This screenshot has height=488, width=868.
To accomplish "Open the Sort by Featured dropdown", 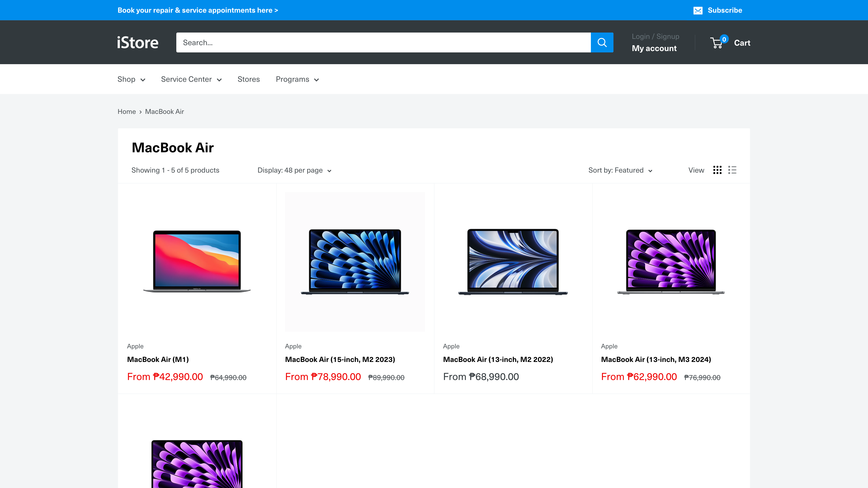I will point(620,170).
